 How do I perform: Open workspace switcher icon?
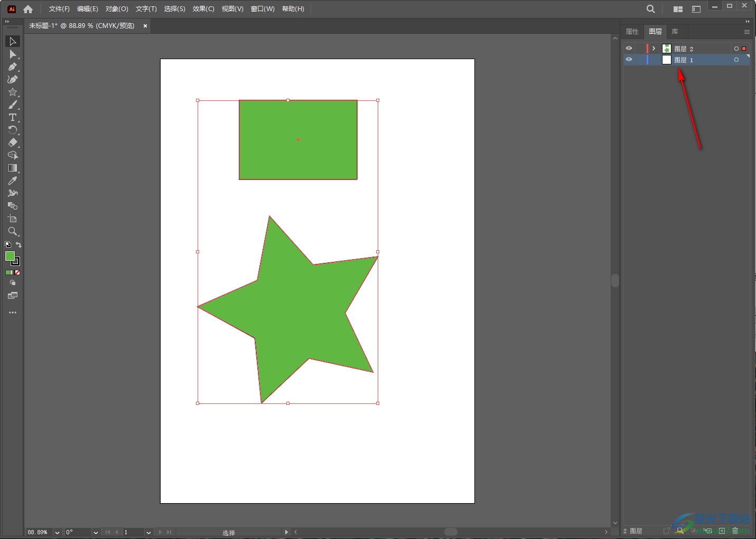click(x=696, y=9)
